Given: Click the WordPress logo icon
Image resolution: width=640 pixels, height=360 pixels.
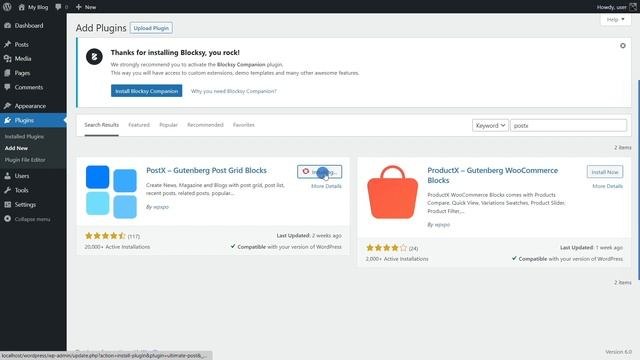Looking at the screenshot, I should [x=7, y=7].
